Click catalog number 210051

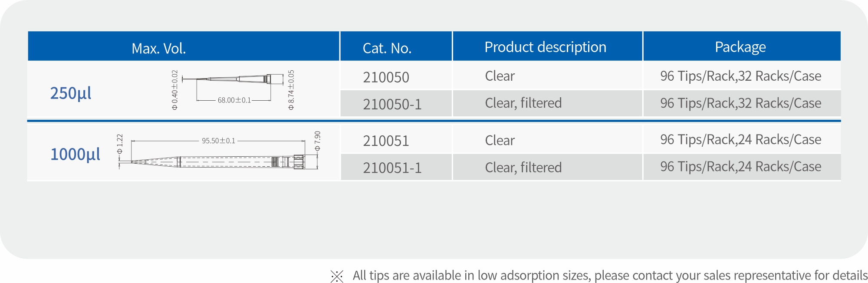pos(386,141)
